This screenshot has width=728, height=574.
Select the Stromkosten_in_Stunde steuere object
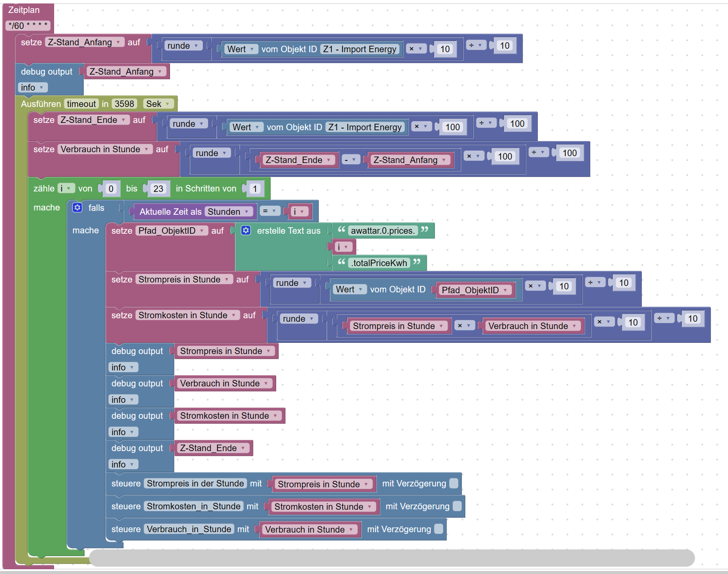194,506
